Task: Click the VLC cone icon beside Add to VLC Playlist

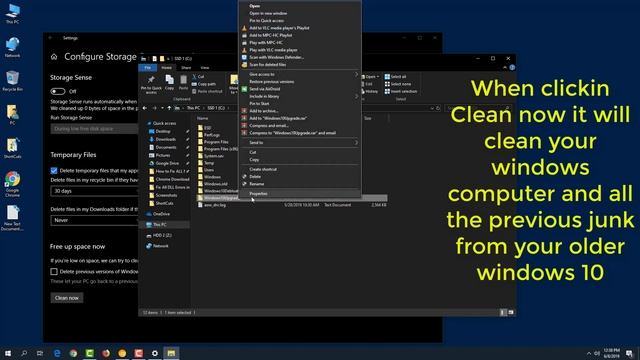Action: click(244, 28)
